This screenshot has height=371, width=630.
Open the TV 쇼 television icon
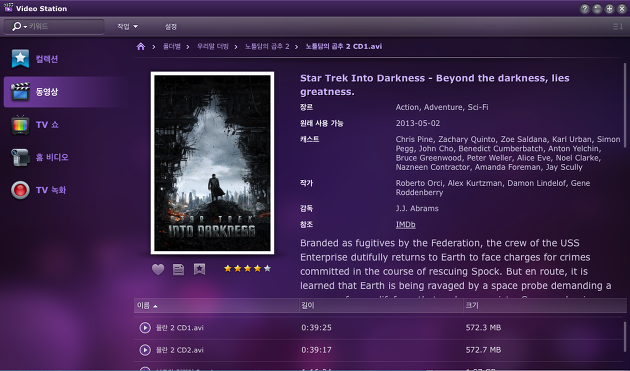pyautogui.click(x=20, y=125)
